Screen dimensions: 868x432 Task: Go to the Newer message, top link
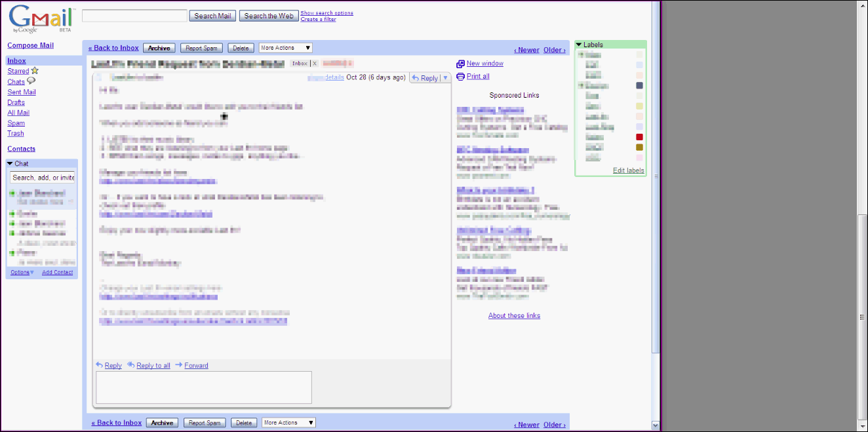(526, 50)
